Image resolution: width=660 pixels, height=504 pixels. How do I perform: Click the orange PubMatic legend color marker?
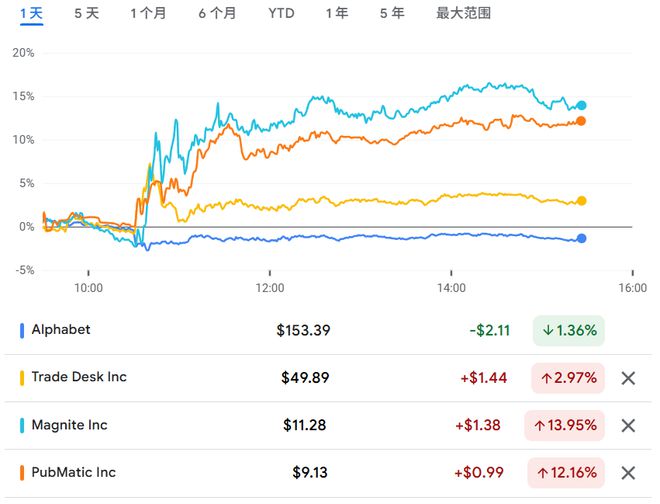pyautogui.click(x=22, y=473)
